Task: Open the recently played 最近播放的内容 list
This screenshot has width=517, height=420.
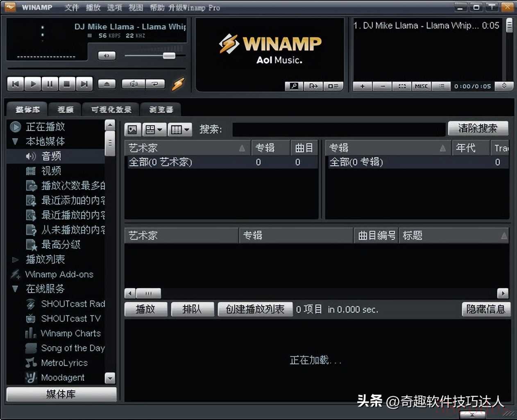Action: (x=73, y=215)
